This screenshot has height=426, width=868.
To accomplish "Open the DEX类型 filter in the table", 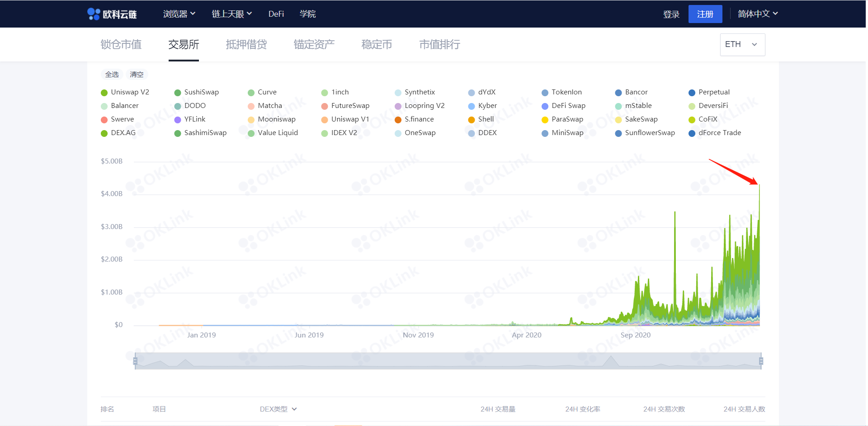I will pyautogui.click(x=278, y=409).
